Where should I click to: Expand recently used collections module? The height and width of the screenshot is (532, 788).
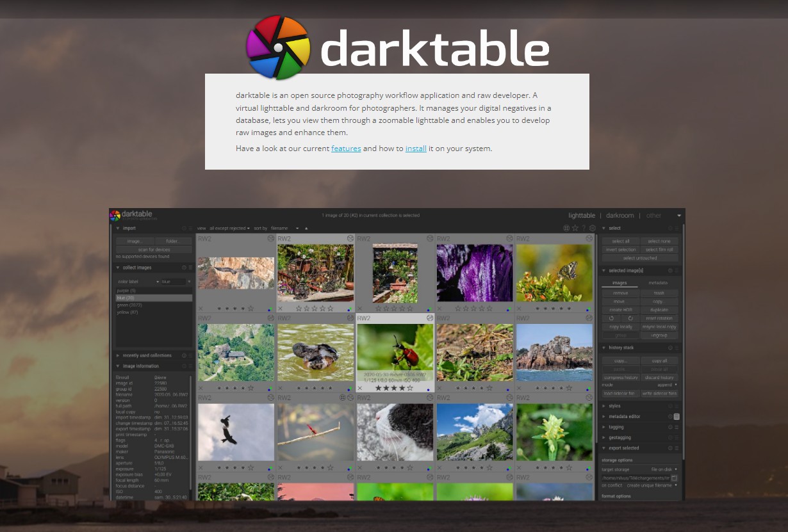[x=117, y=355]
